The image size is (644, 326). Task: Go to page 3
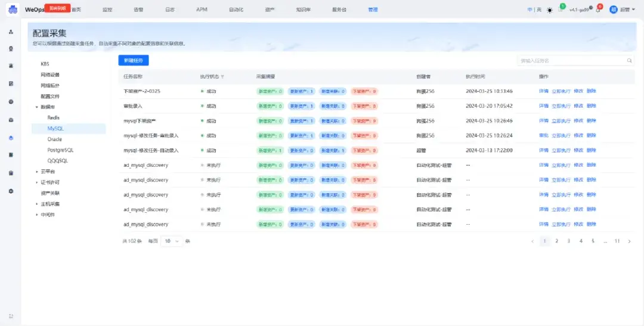pos(569,241)
